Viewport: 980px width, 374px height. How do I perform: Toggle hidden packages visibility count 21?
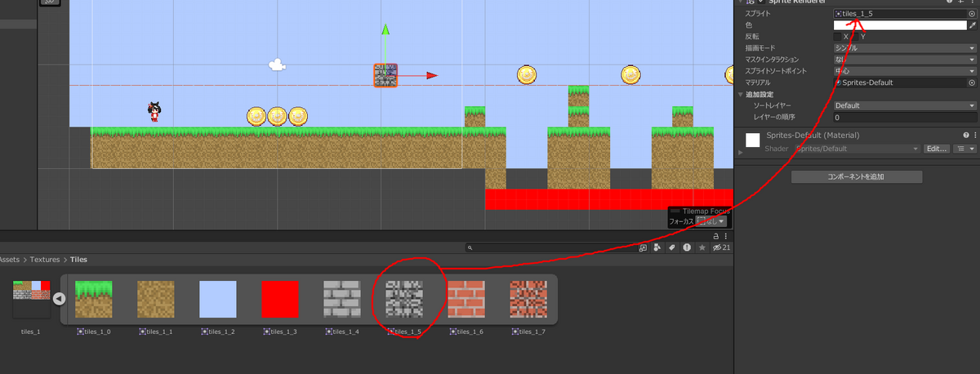pos(721,247)
